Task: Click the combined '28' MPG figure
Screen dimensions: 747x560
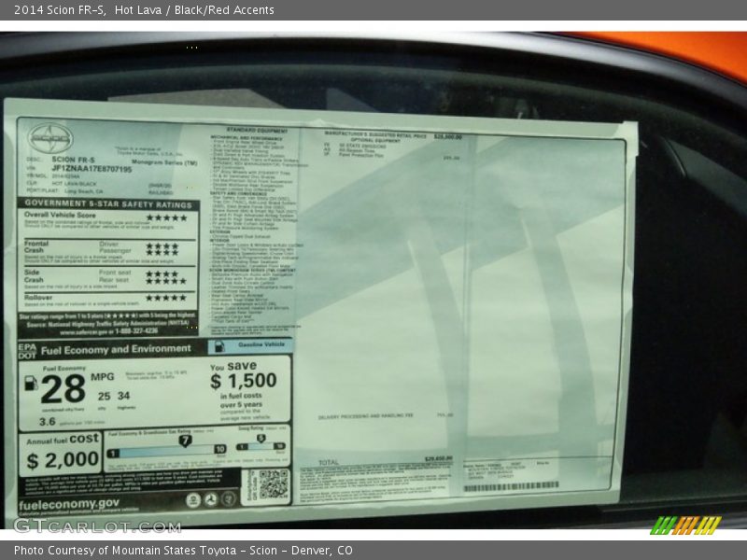Action: [63, 389]
